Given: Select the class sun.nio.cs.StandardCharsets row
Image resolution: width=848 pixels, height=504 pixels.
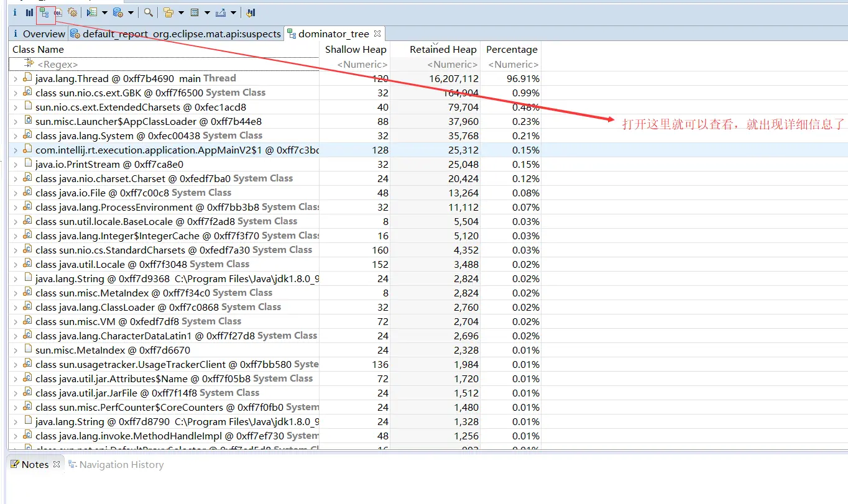Looking at the screenshot, I should pyautogui.click(x=275, y=250).
